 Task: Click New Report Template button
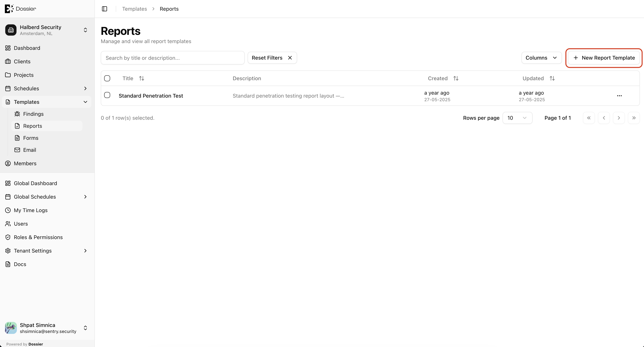[x=604, y=58]
